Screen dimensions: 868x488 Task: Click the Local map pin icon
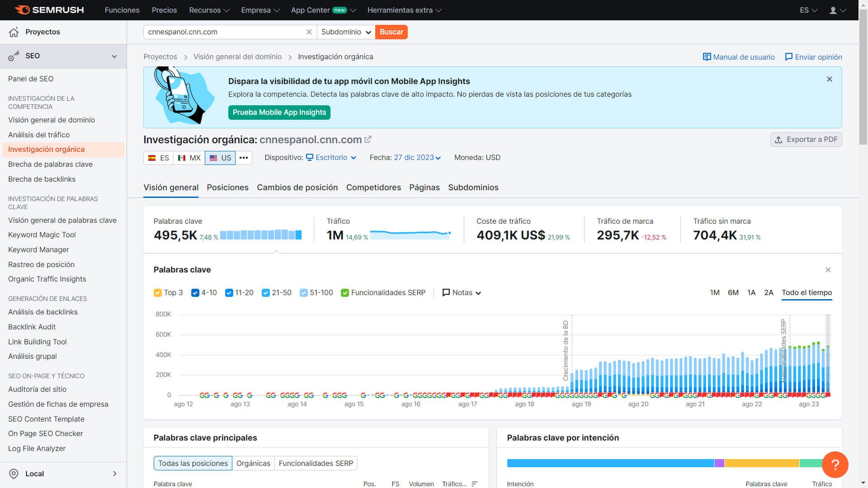(x=14, y=474)
